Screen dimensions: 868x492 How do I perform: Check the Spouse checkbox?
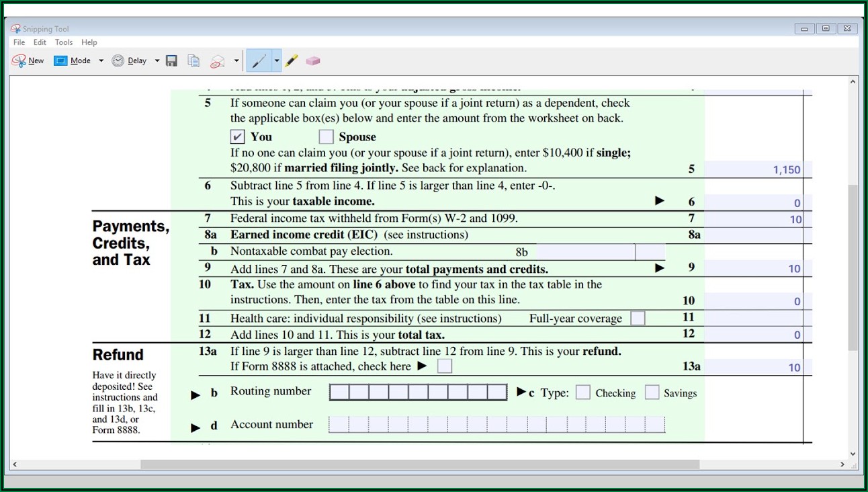326,136
